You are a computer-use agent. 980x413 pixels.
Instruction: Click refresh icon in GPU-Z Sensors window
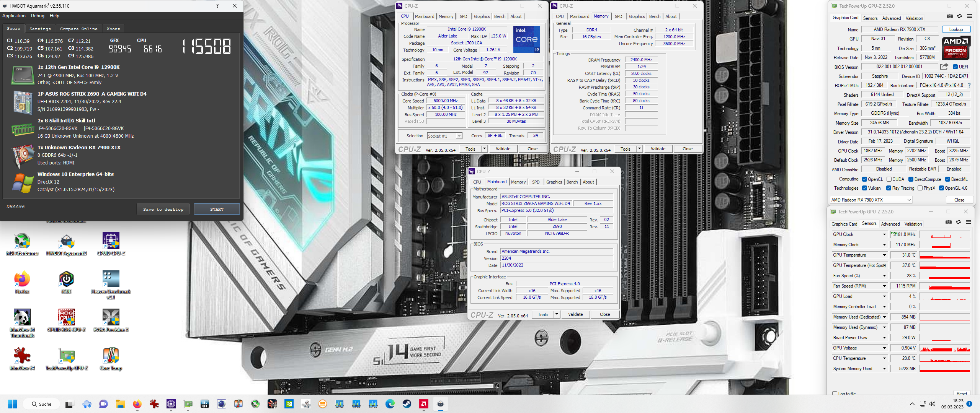(958, 222)
